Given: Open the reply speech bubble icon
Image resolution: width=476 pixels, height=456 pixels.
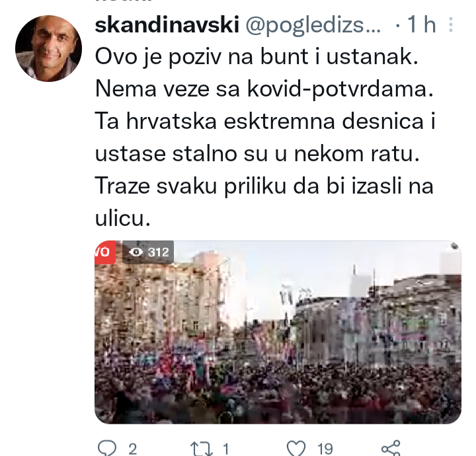Looking at the screenshot, I should (x=107, y=448).
